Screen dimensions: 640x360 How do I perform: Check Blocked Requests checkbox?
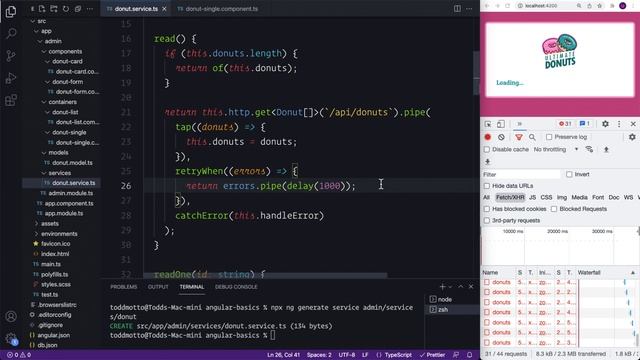[x=554, y=209]
